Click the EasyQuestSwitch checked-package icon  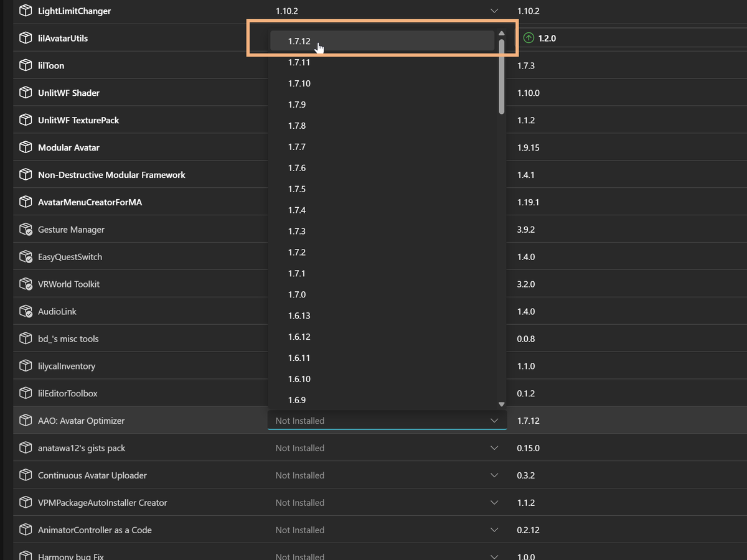[26, 257]
